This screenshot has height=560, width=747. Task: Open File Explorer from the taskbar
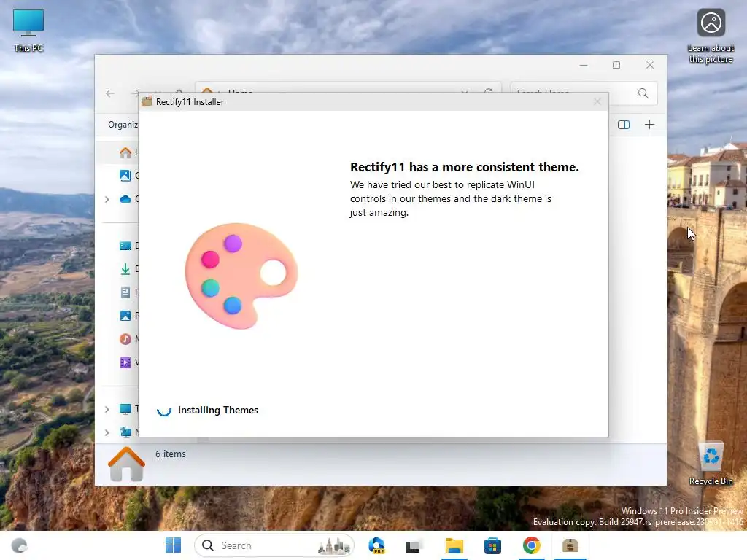454,545
